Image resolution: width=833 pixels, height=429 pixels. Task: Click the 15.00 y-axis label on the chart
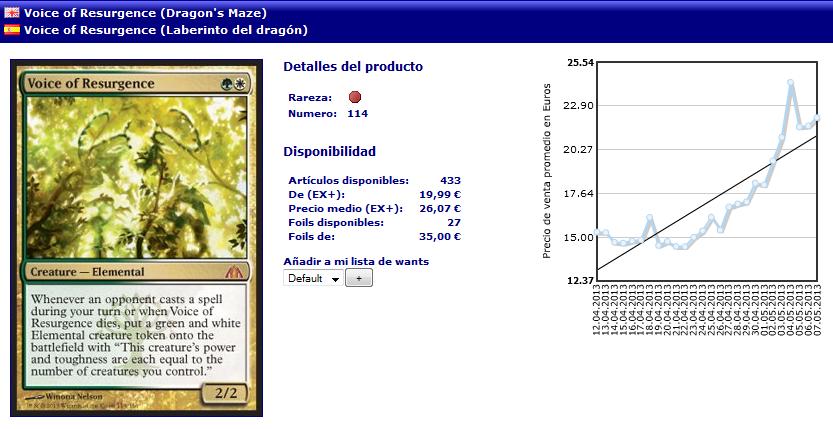pos(579,237)
